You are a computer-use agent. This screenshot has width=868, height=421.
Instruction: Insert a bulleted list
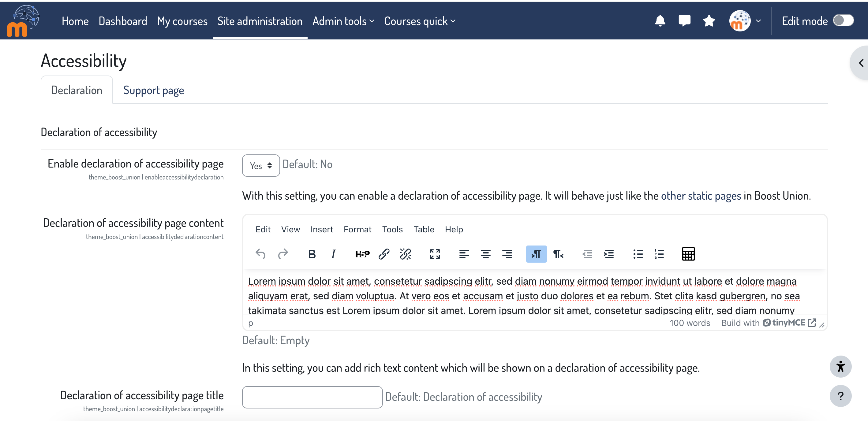pyautogui.click(x=638, y=254)
